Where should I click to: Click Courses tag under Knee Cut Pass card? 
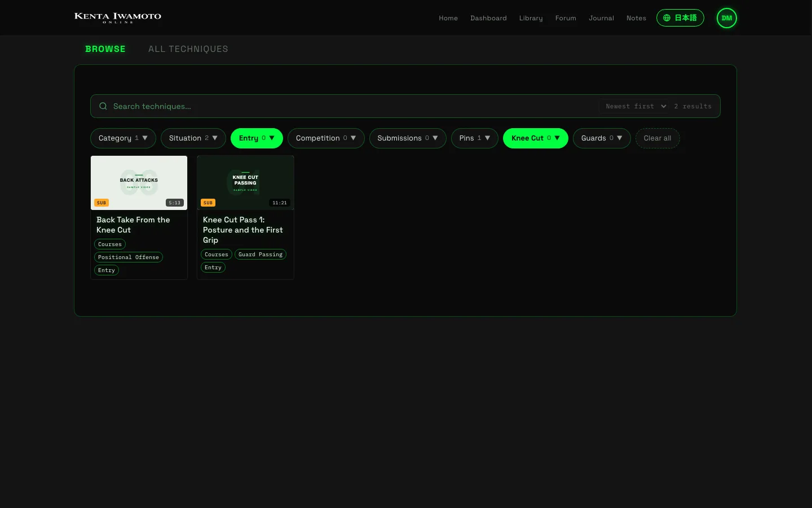click(x=217, y=255)
